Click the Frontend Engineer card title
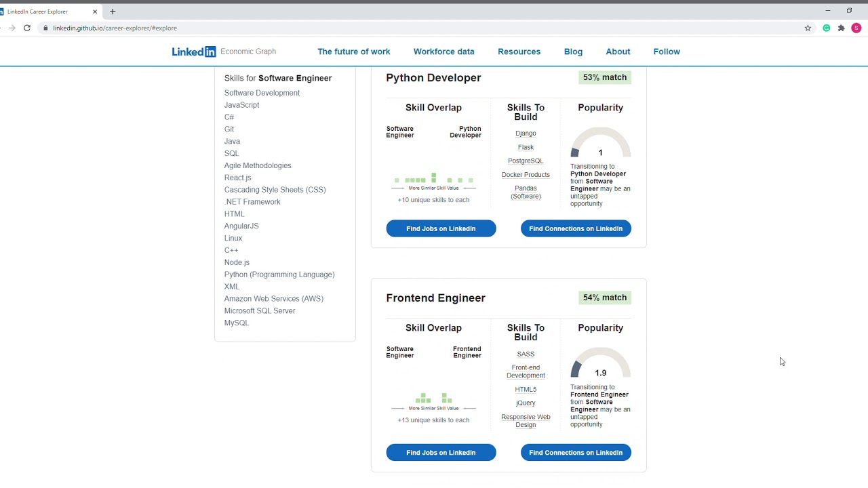868x488 pixels. tap(435, 298)
